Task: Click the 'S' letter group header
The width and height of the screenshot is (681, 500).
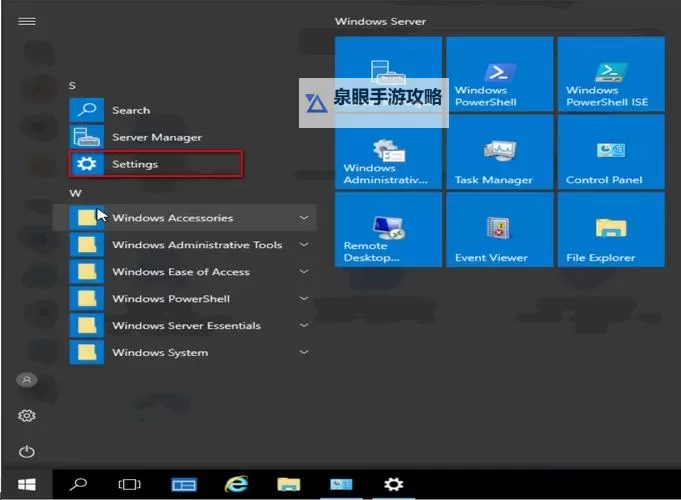Action: (x=72, y=85)
